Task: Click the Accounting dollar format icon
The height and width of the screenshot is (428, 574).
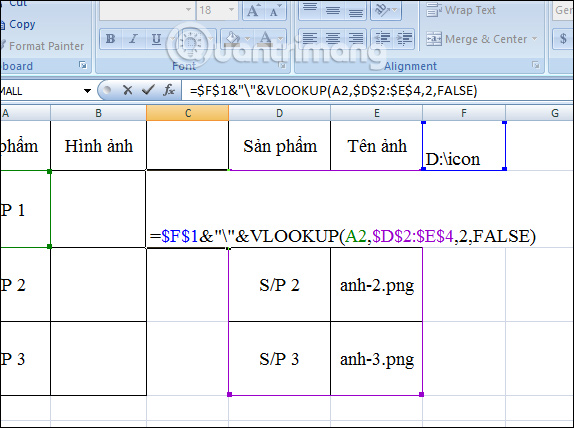Action: pos(563,39)
